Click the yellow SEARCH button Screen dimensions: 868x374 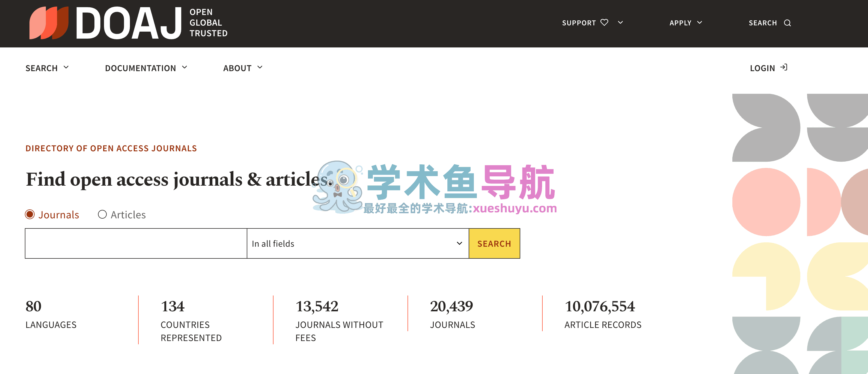(494, 243)
